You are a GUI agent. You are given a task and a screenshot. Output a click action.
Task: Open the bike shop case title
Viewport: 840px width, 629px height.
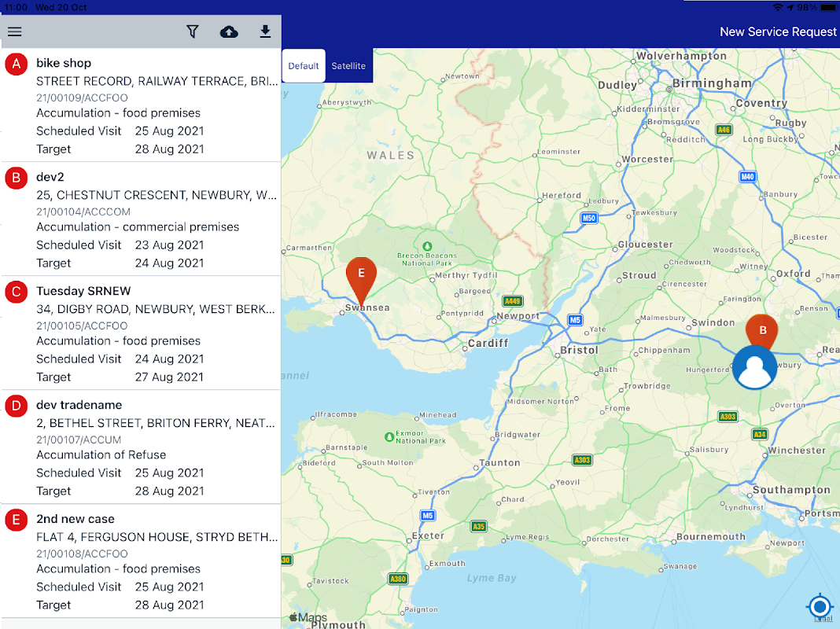coord(64,63)
